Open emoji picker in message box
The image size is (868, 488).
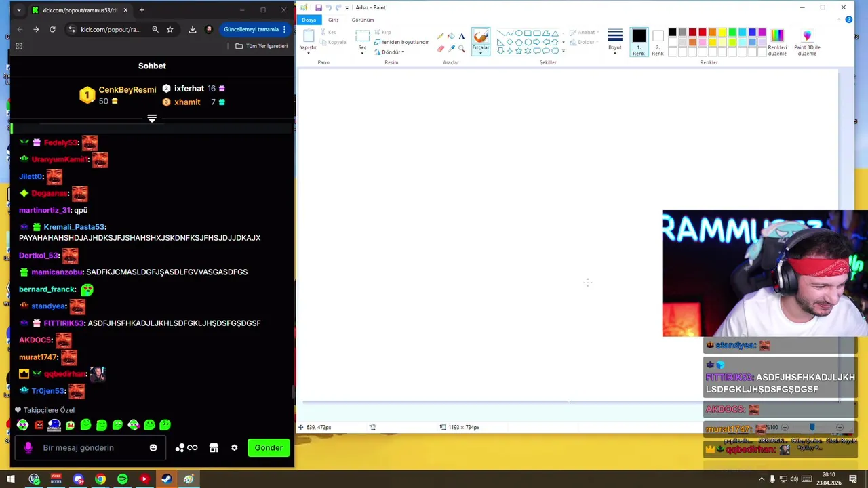point(153,447)
